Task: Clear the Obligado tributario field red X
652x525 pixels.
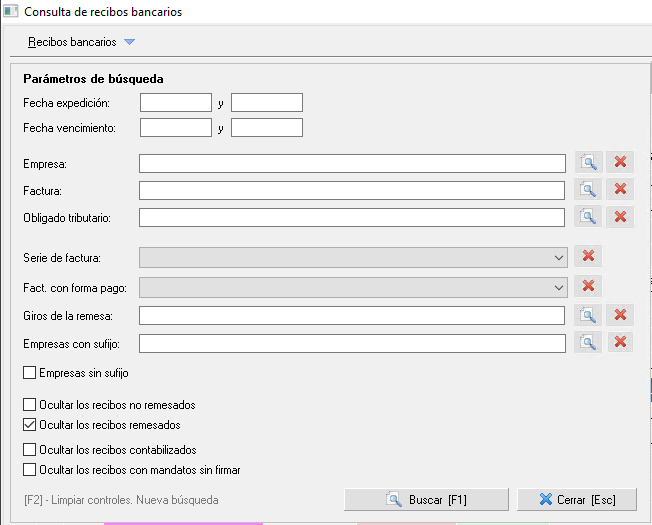Action: 620,217
